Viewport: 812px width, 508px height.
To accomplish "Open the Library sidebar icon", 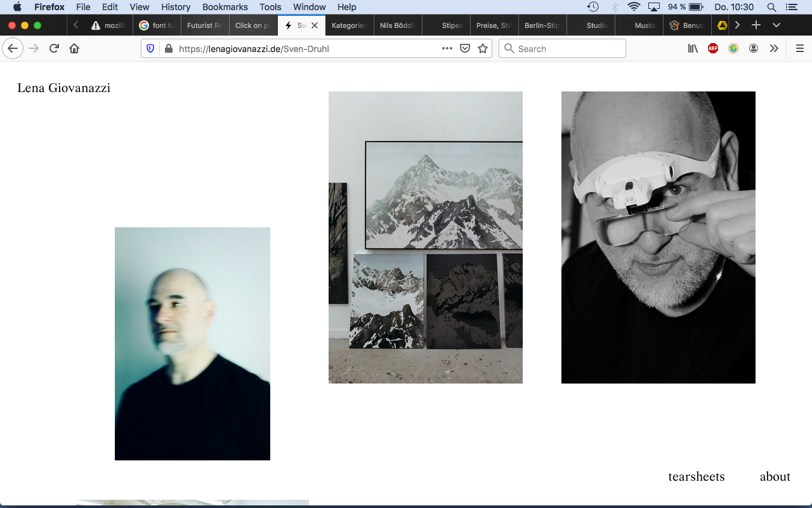I will pyautogui.click(x=693, y=48).
